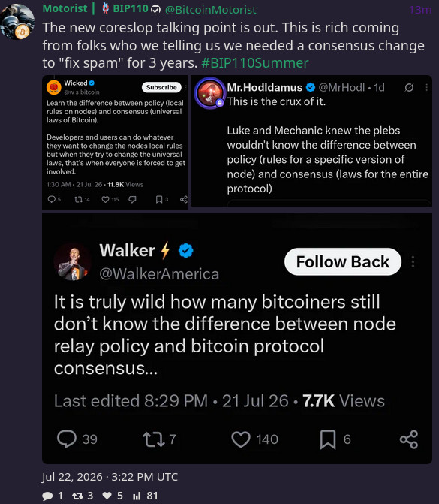Click the retweet icon showing 14

point(78,200)
